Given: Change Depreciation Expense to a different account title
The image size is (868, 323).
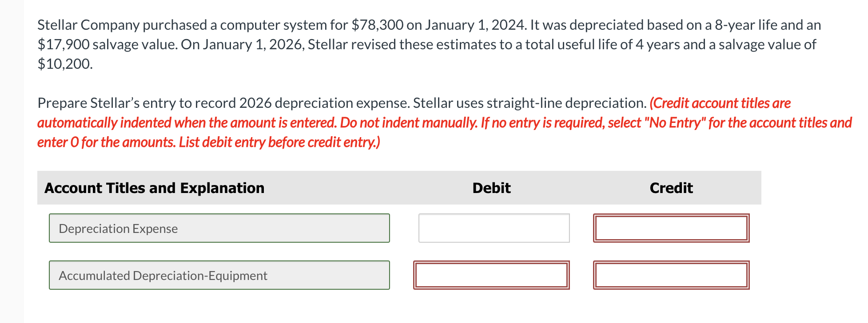Looking at the screenshot, I should point(219,228).
